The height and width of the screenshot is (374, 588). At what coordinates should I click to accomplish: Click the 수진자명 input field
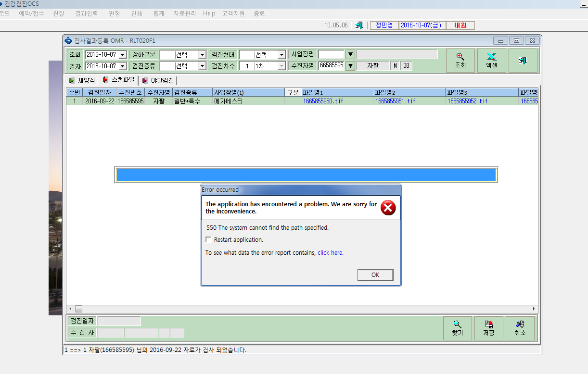(x=331, y=66)
